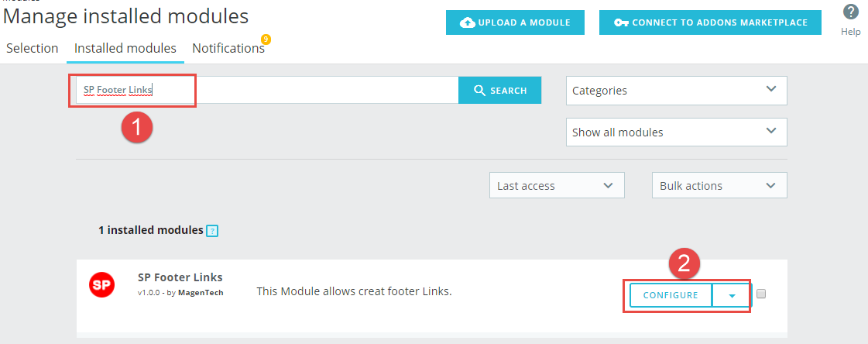
Task: Click the installed modules help icon
Action: pyautogui.click(x=212, y=231)
